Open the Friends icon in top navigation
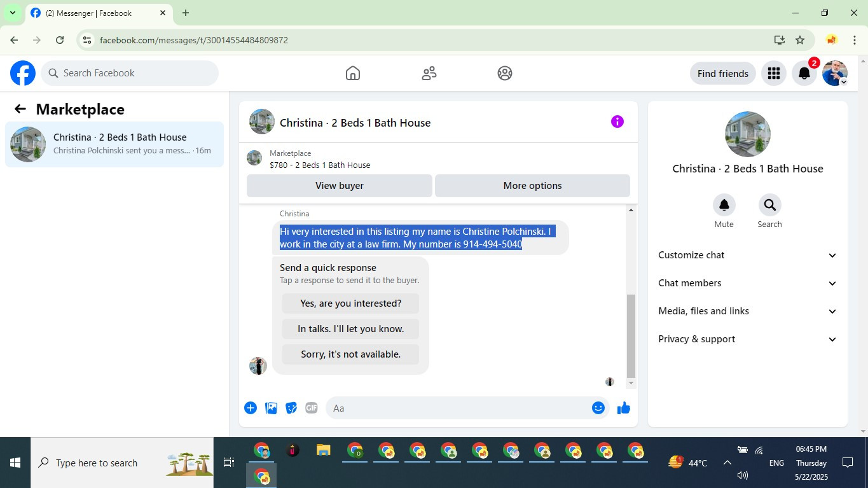 click(429, 73)
